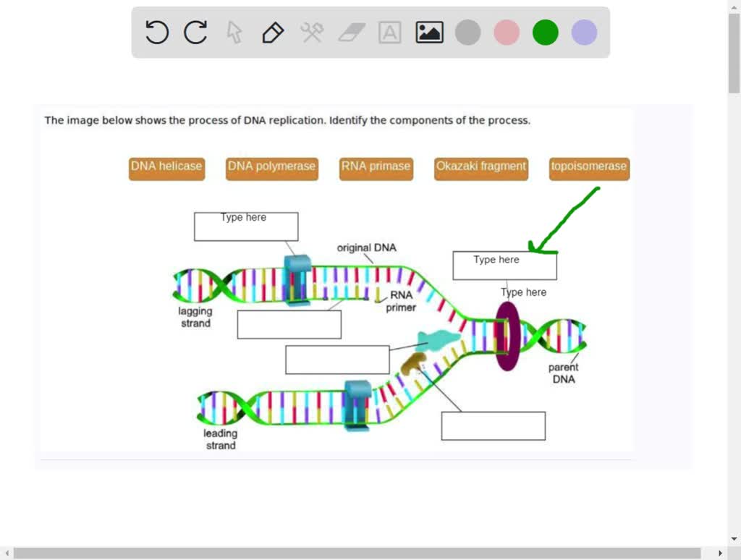
Task: Click the empty answer box near lagging strand
Action: click(289, 324)
